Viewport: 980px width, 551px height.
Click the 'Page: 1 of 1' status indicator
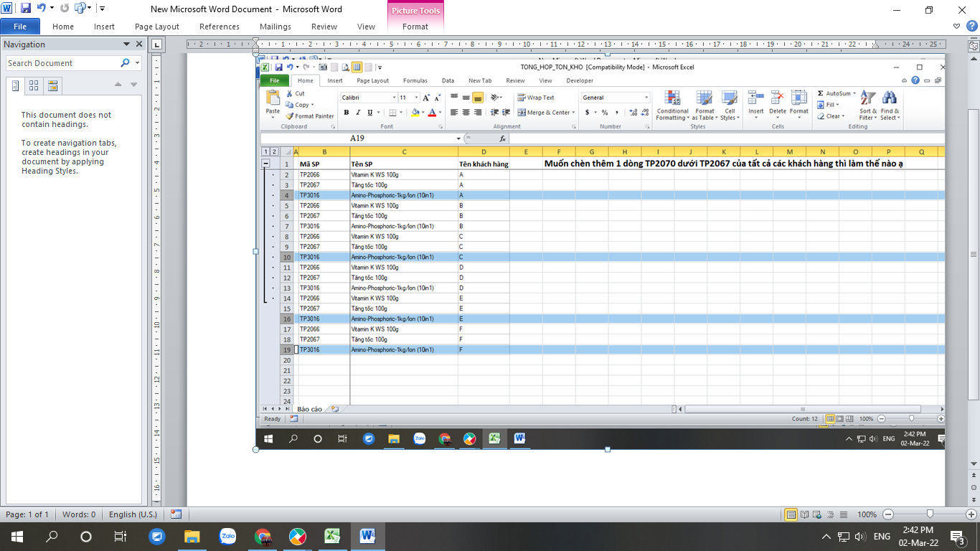(27, 514)
